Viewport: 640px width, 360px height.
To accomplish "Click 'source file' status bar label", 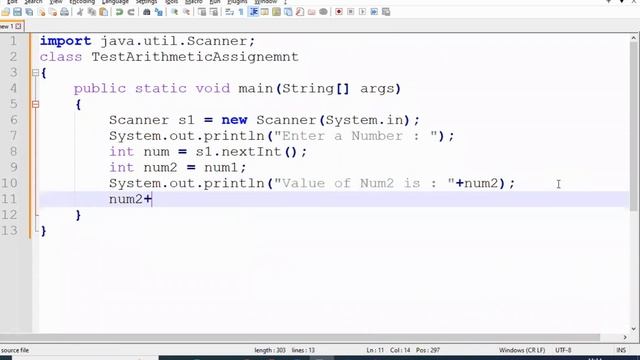I will pyautogui.click(x=15, y=350).
